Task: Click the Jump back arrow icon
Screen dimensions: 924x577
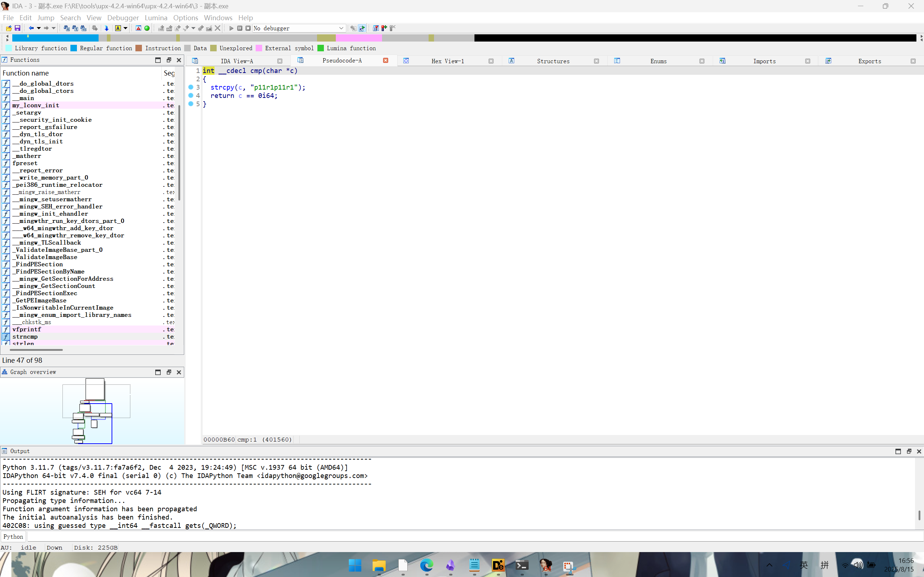Action: click(31, 28)
